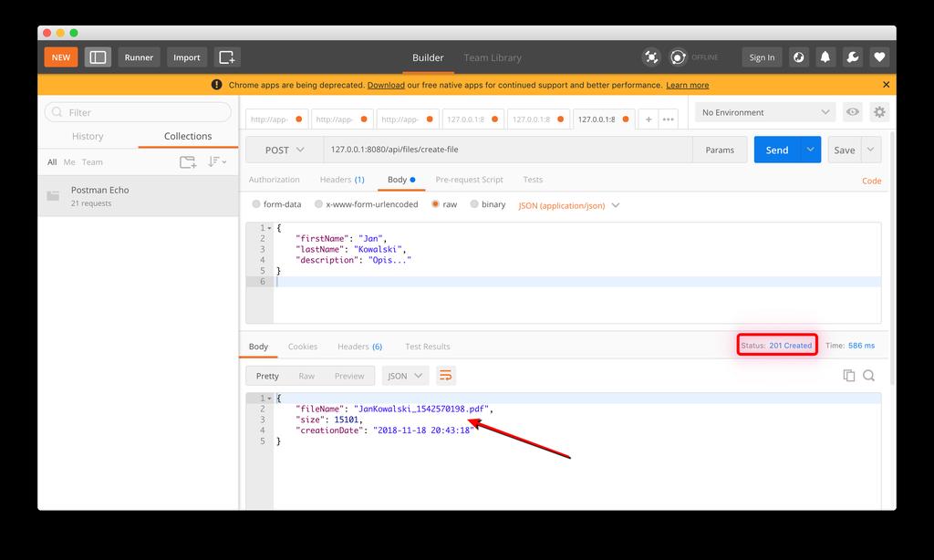Screen dimensions: 934x560
Task: Open Authorization request tab
Action: (274, 180)
